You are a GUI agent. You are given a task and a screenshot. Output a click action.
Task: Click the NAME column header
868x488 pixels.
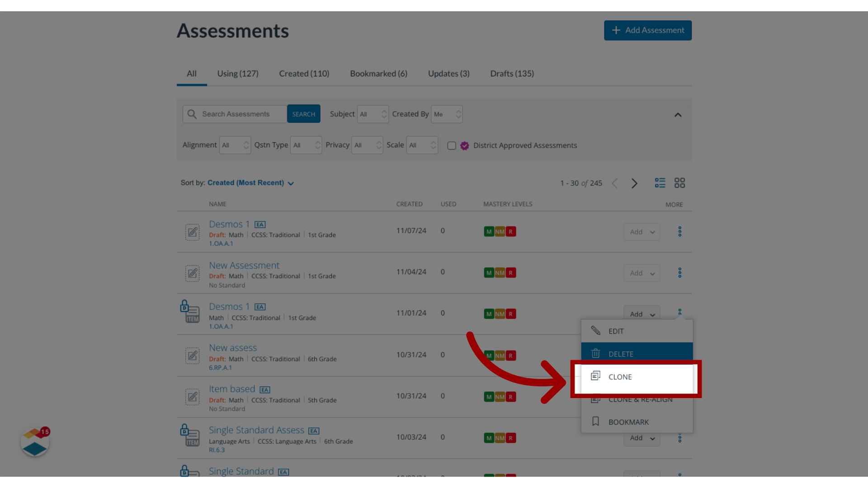[217, 204]
